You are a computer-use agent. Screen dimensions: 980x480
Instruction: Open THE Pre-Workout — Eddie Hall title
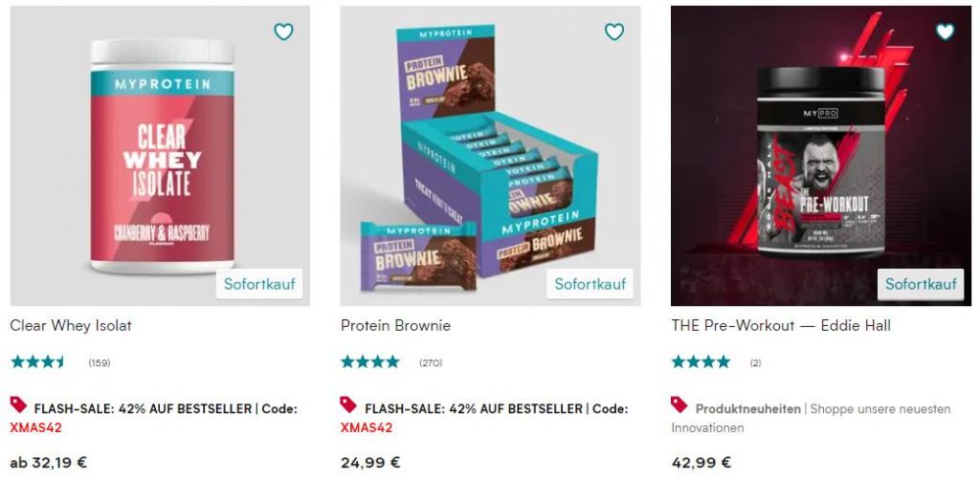(x=781, y=325)
